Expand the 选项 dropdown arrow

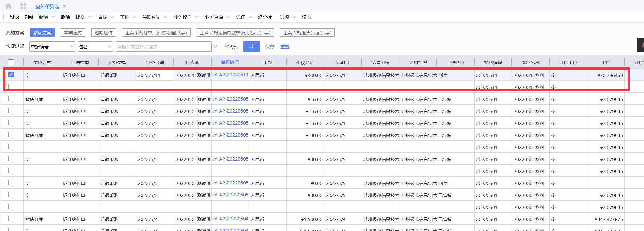[x=294, y=17]
